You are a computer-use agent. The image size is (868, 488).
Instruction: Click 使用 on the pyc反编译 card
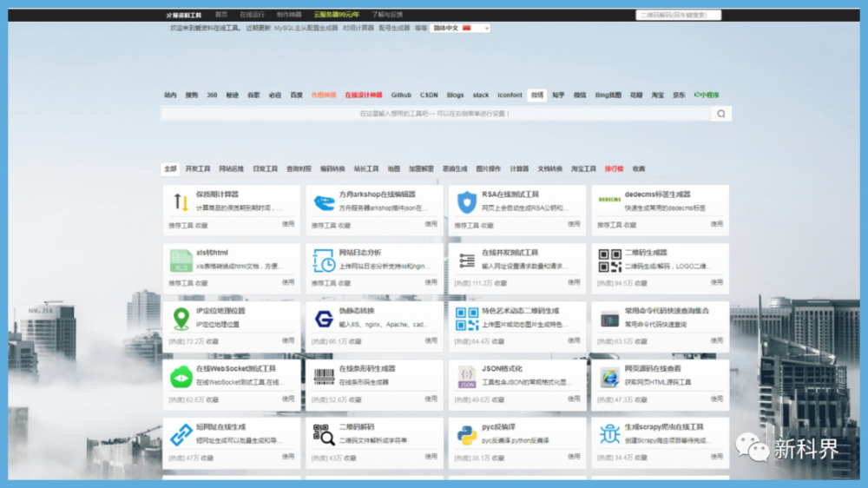(x=574, y=457)
